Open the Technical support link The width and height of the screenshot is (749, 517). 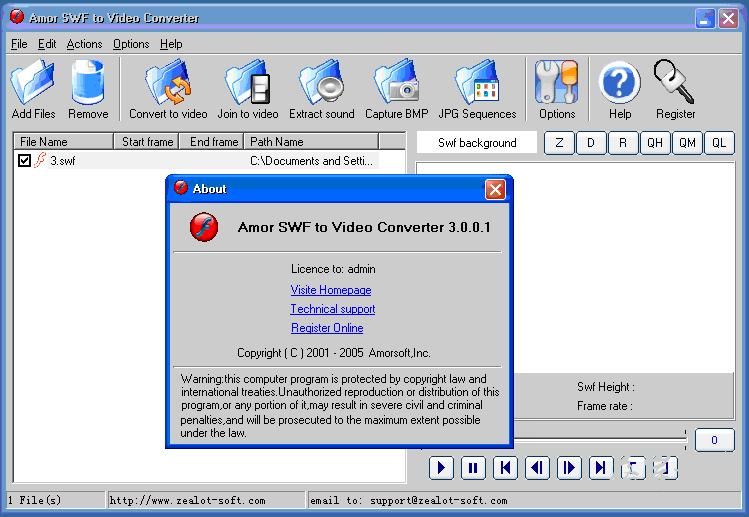tap(332, 309)
